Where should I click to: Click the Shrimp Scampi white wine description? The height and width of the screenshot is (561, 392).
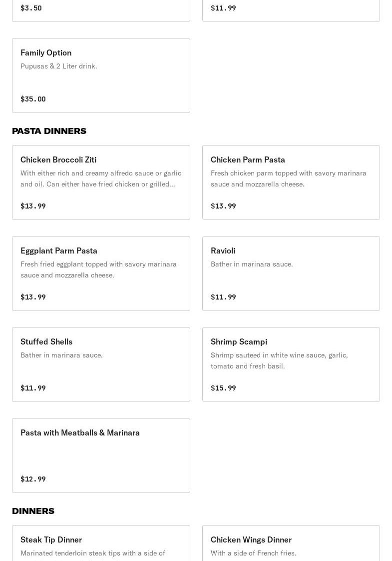pos(279,360)
